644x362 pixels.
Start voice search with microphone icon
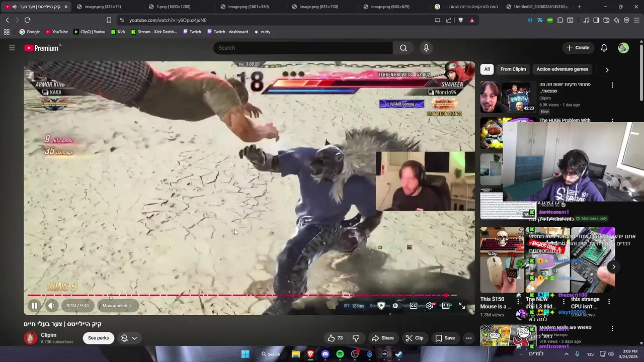pos(426,48)
